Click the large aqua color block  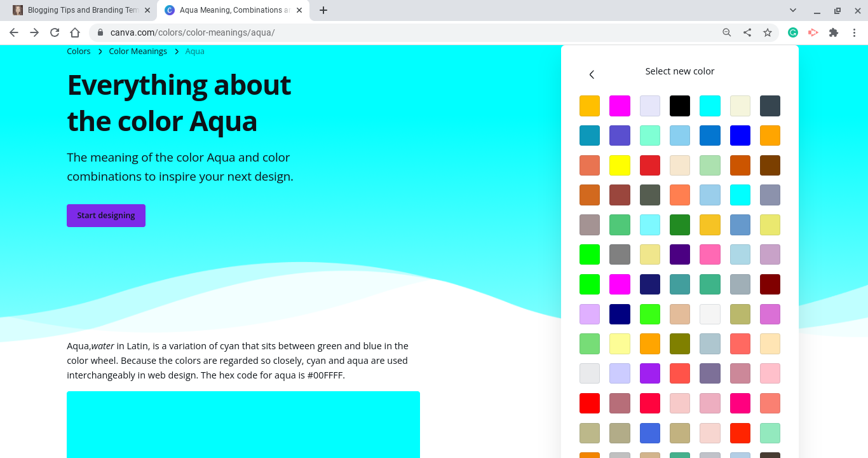click(243, 424)
